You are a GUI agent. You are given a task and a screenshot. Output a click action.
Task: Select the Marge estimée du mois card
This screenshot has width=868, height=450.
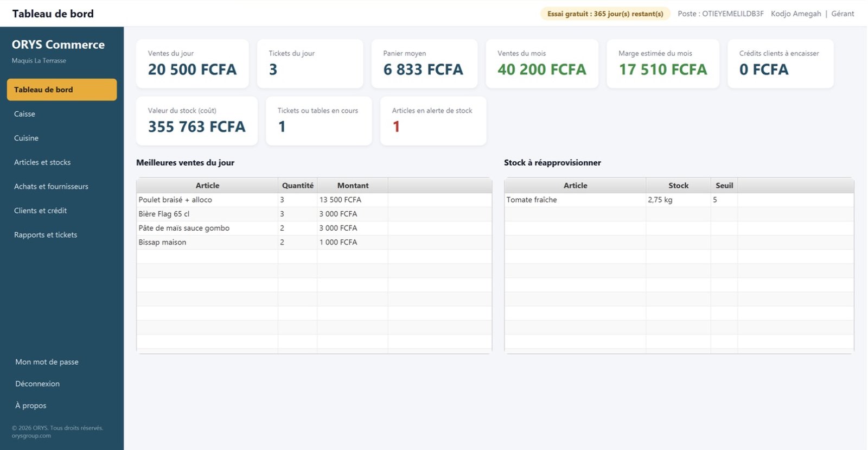point(663,64)
